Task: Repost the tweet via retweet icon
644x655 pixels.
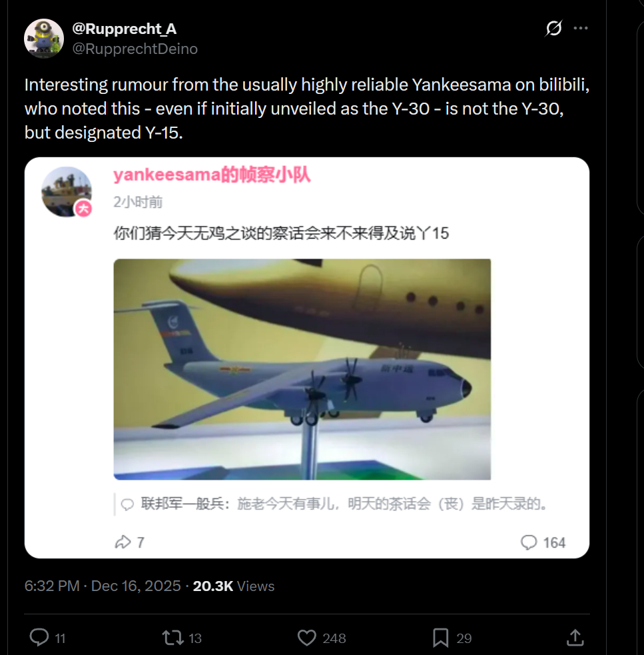Action: 172,638
